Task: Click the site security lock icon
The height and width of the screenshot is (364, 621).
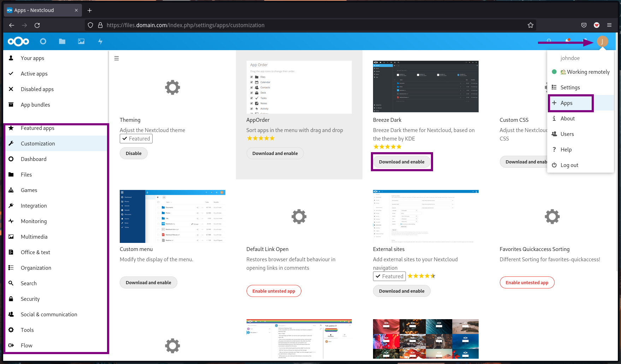Action: 100,25
